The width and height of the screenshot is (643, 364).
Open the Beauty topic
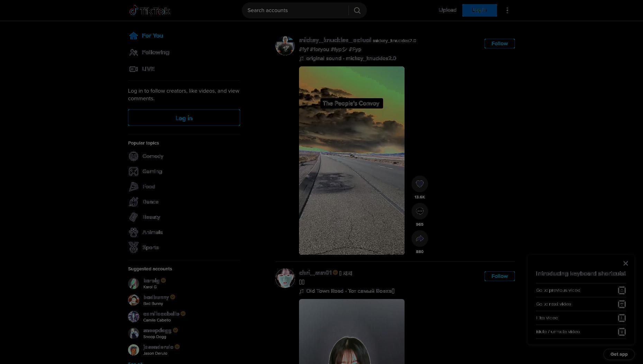tap(144, 217)
